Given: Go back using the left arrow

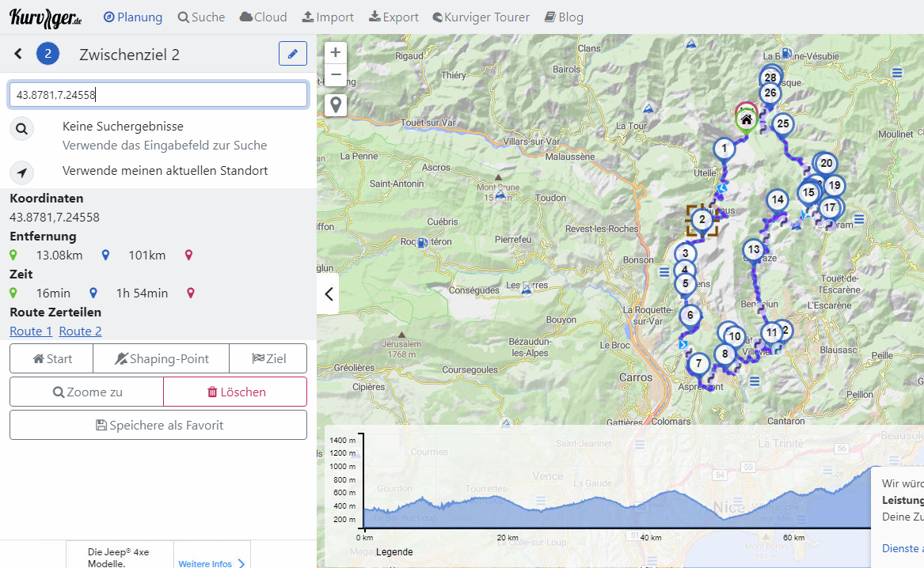Looking at the screenshot, I should click(18, 54).
